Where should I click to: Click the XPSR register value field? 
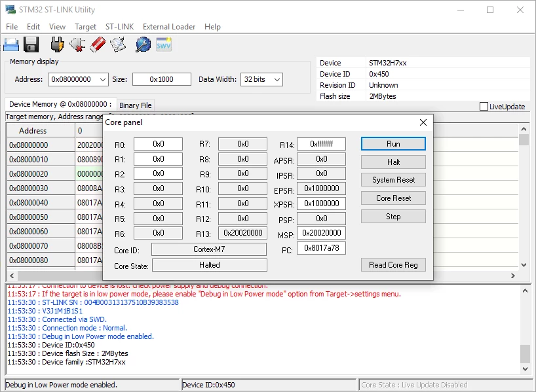pos(321,204)
